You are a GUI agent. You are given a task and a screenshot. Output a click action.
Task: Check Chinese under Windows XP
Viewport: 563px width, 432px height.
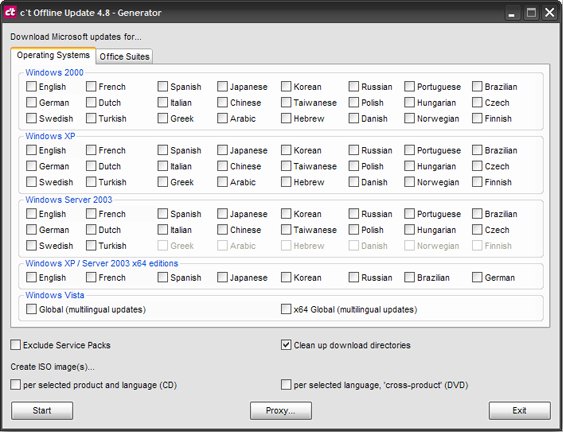[222, 166]
